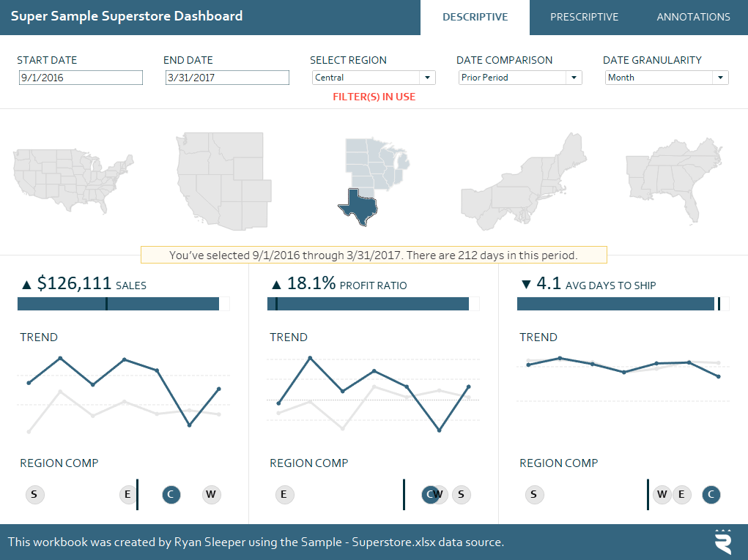Click the Super Sample Superstore Dashboard title
Screen dimensions: 748x560
(127, 16)
